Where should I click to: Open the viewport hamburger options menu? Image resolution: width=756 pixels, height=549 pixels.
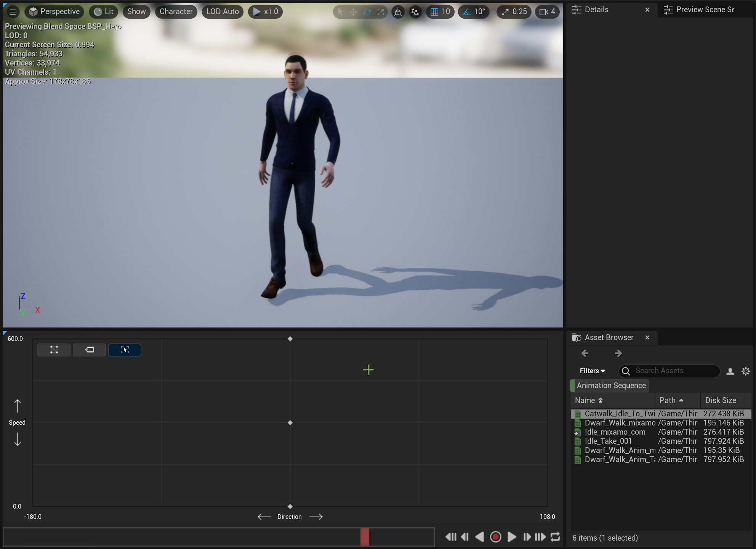13,12
